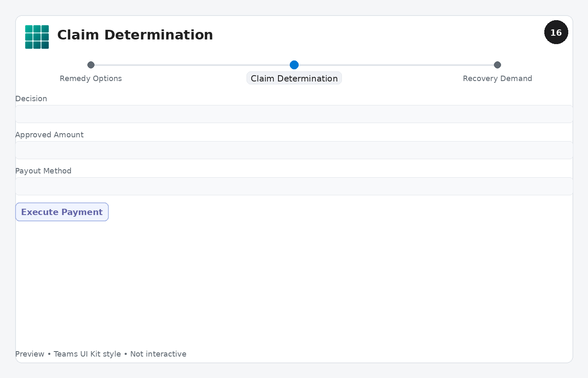Focus the Approved Amount input field

click(294, 150)
